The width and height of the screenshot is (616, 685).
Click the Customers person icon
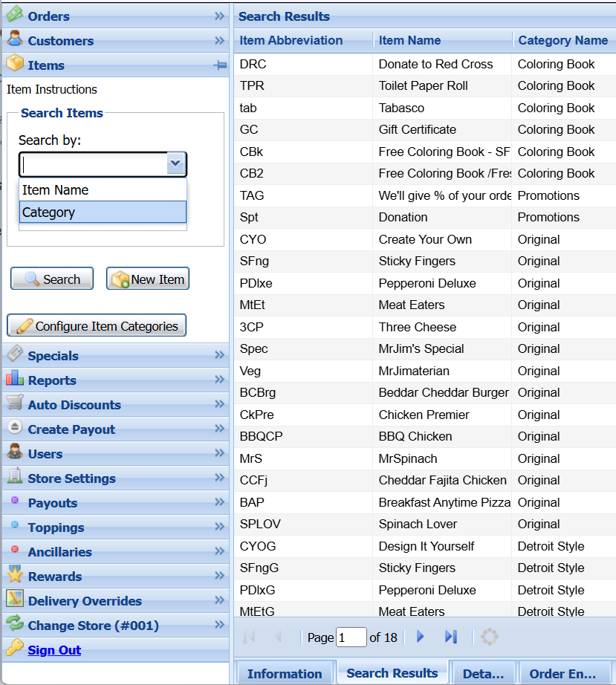point(14,40)
